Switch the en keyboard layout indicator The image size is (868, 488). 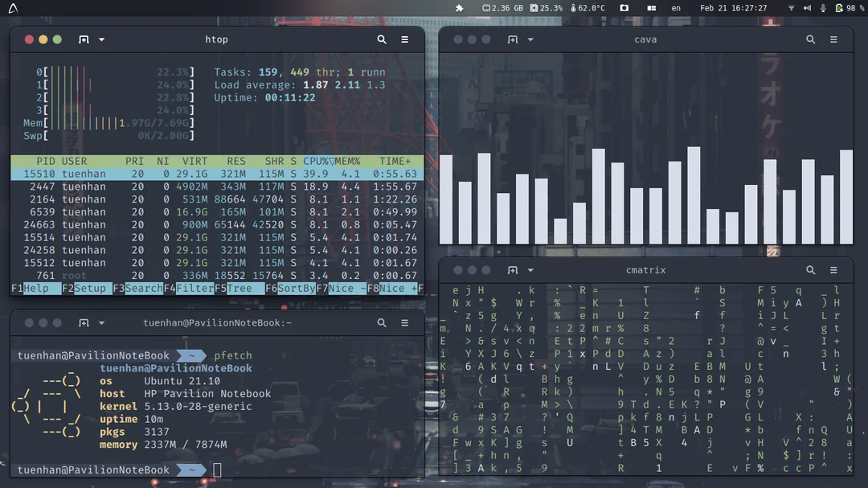point(676,8)
